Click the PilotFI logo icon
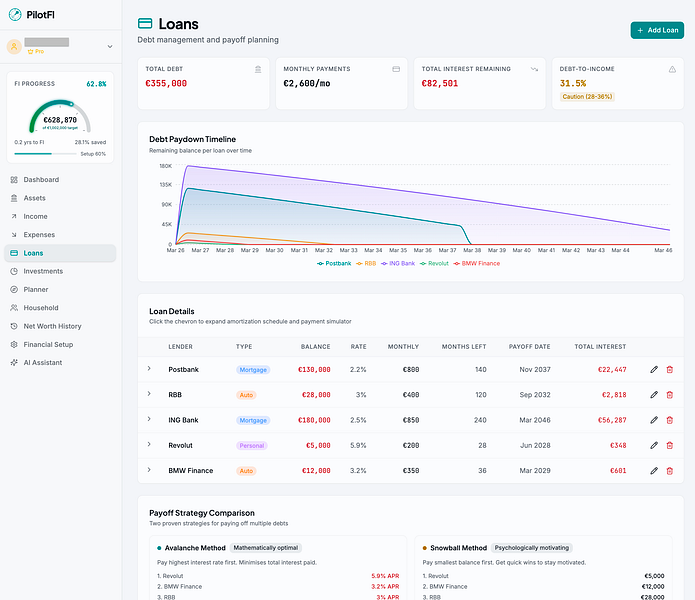The height and width of the screenshot is (600, 695). coord(15,15)
